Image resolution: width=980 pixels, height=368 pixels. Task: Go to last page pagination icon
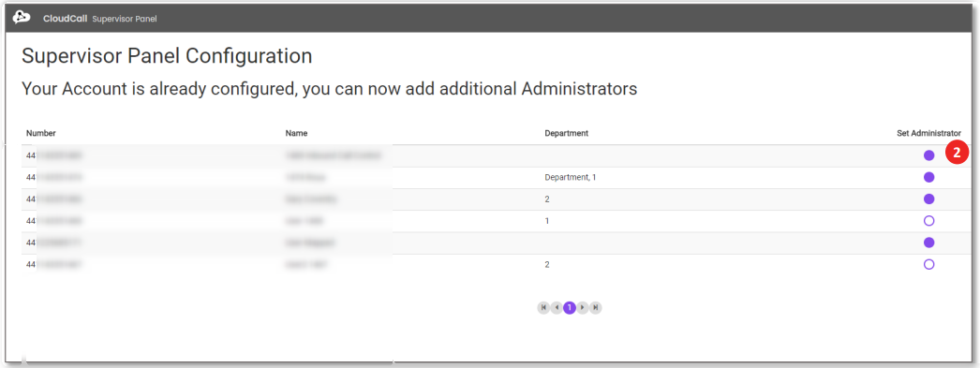point(596,307)
